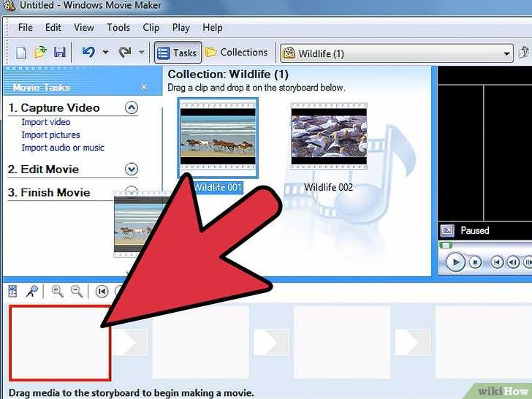532x399 pixels.
Task: Click the monitor icon beside Paused
Action: [x=447, y=231]
